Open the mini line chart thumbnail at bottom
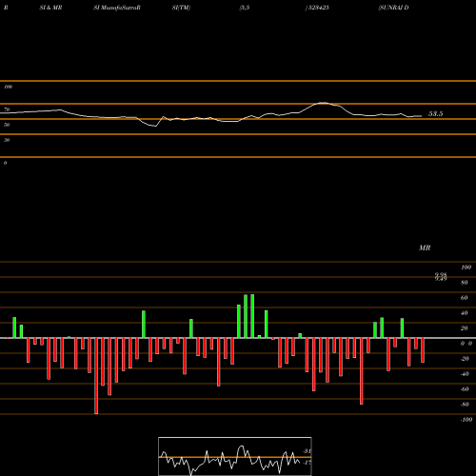Screen dimensions: 476x476 (x=235, y=456)
